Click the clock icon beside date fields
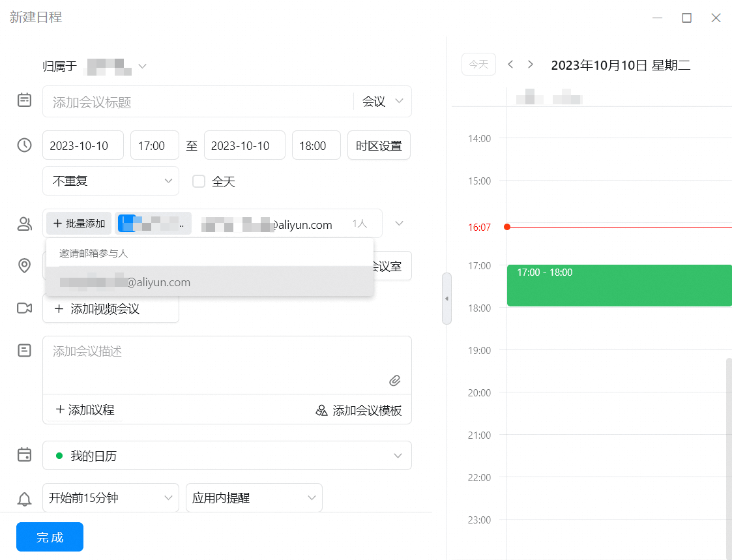Viewport: 732px width, 560px height. tap(24, 145)
